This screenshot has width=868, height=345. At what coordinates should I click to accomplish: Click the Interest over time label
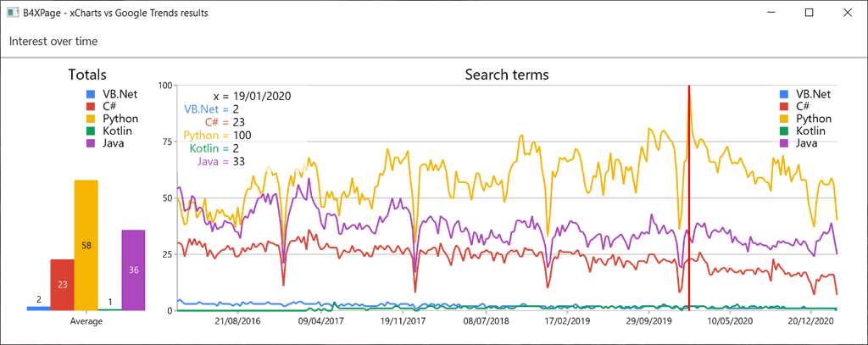coord(53,41)
